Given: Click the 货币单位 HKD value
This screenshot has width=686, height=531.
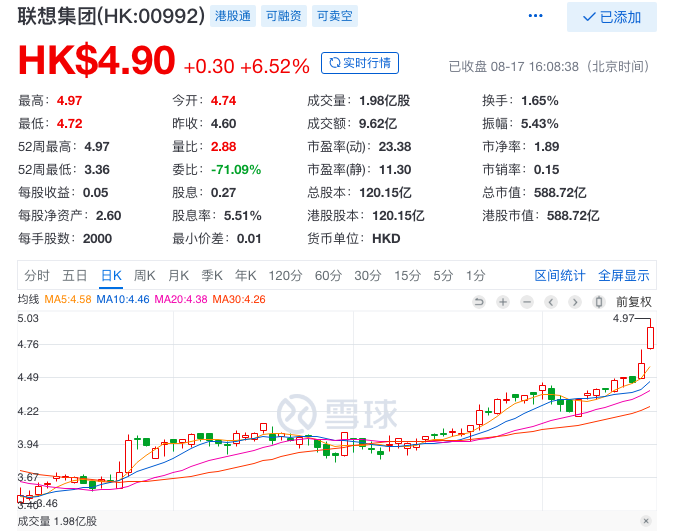Looking at the screenshot, I should point(386,238).
